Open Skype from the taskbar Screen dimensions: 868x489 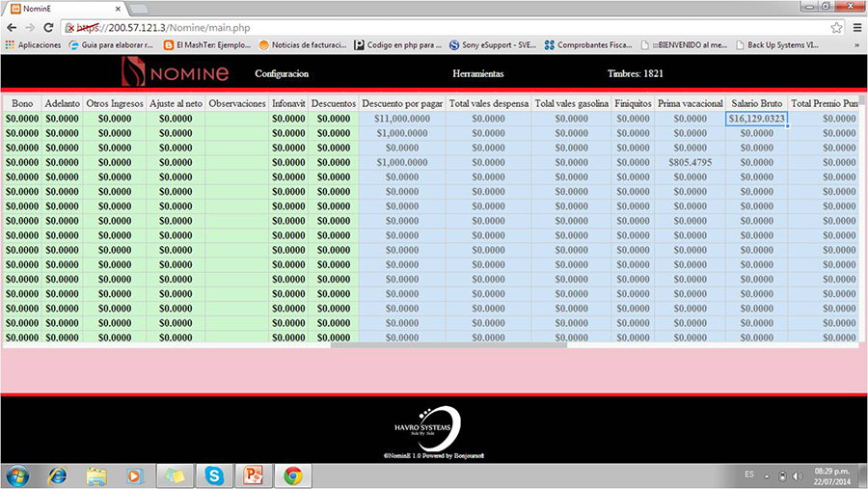coord(213,475)
